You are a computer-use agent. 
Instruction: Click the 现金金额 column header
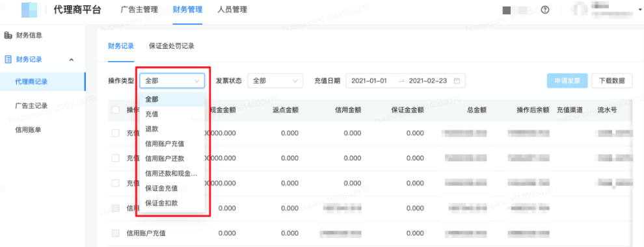coord(223,110)
